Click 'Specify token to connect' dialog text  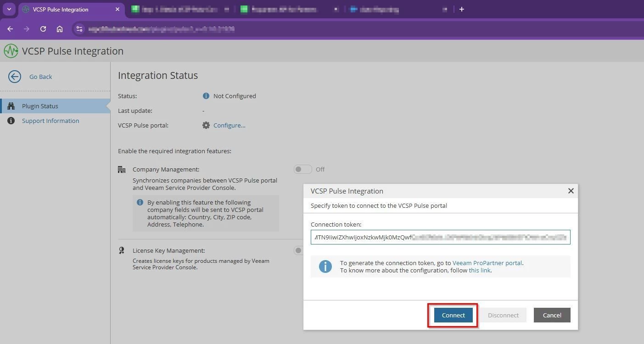click(379, 205)
